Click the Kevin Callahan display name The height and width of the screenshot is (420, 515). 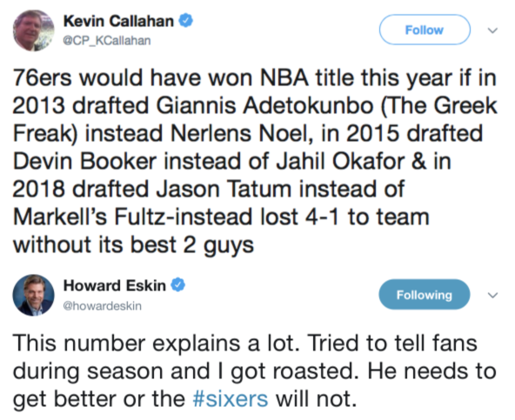[x=118, y=22]
